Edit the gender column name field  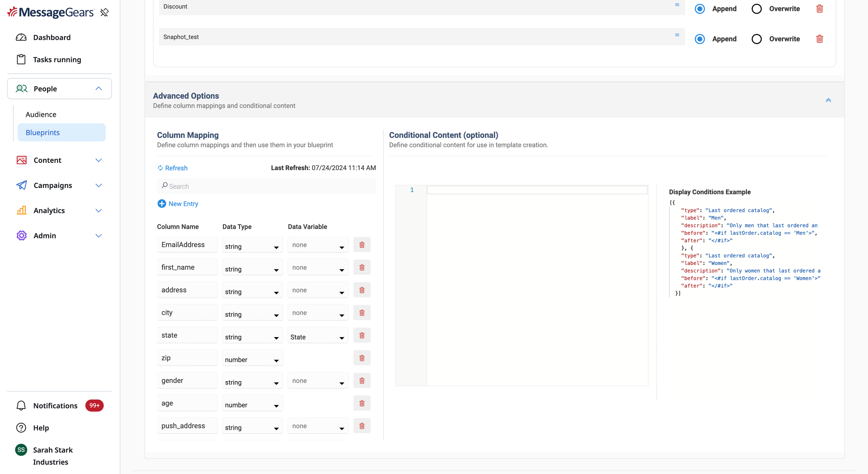[187, 380]
